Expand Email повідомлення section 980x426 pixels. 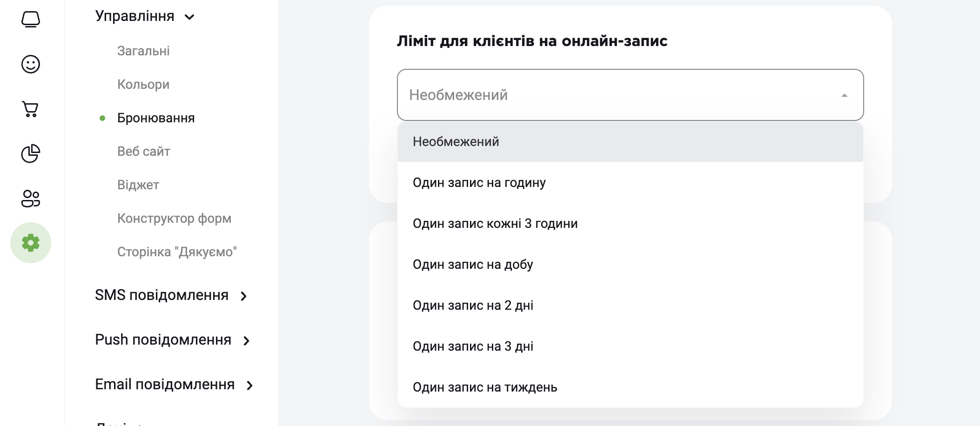coord(249,386)
